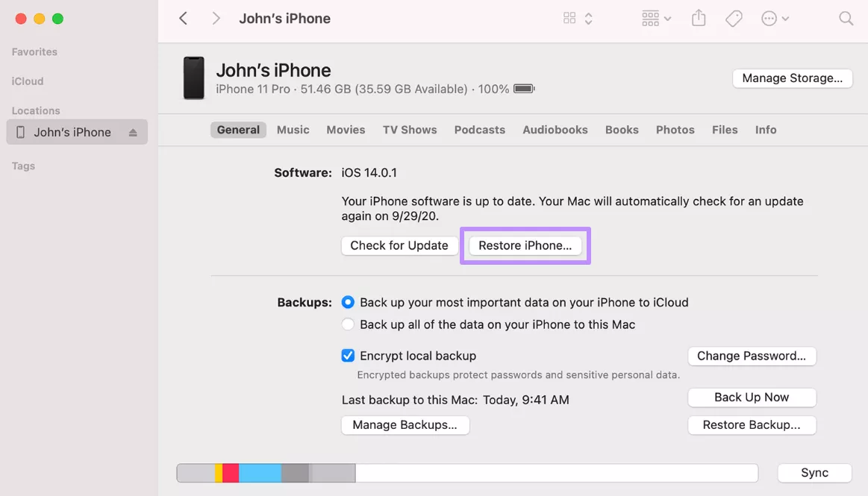Click Check for Update
The height and width of the screenshot is (496, 868).
point(399,245)
